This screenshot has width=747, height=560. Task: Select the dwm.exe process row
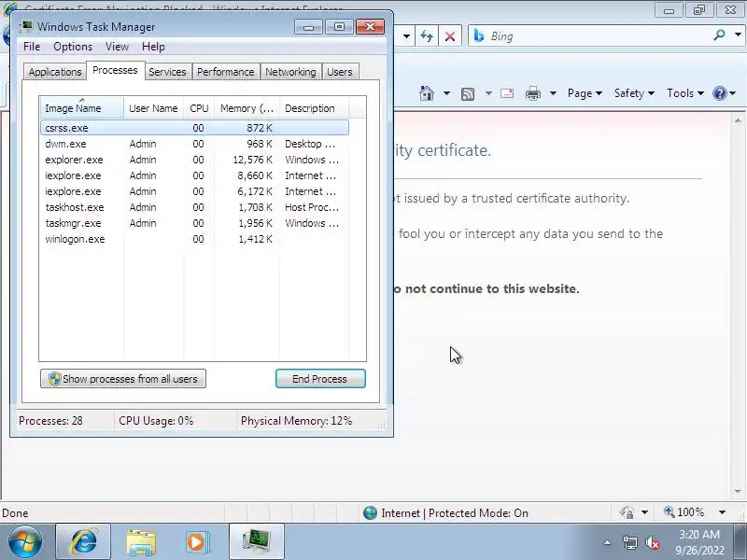click(195, 144)
